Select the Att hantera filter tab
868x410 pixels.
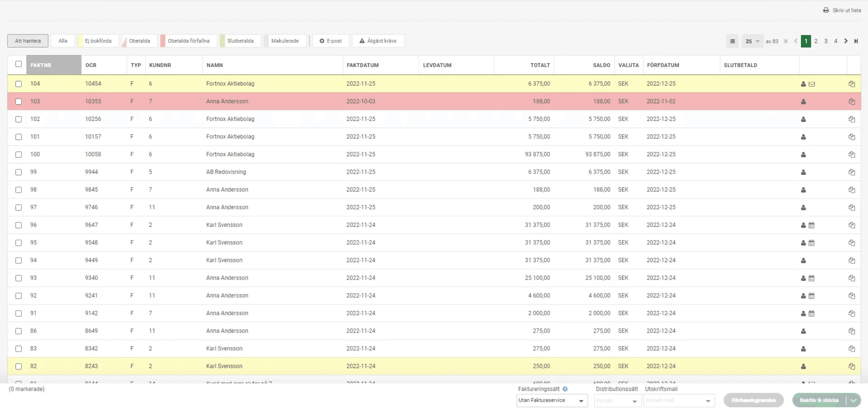pyautogui.click(x=28, y=41)
